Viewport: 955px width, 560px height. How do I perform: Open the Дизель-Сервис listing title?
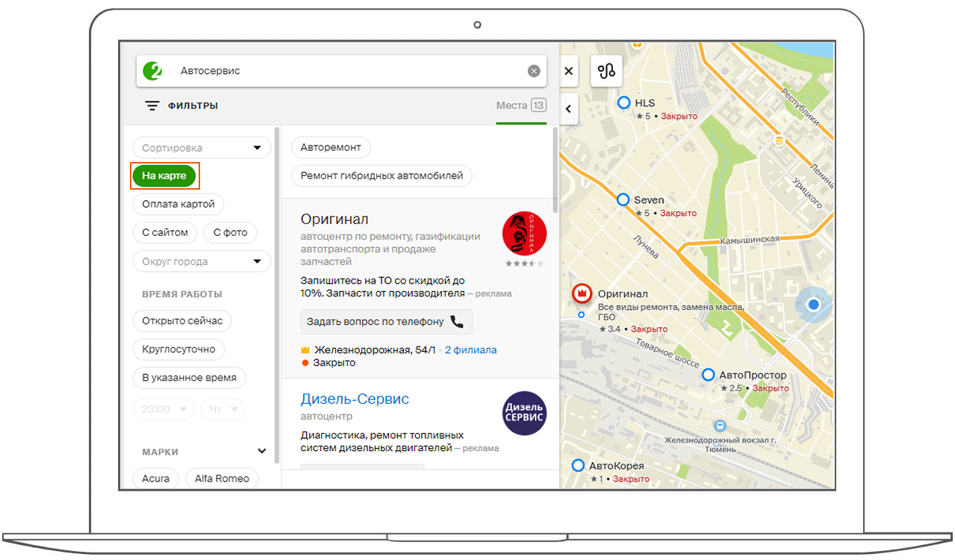[x=355, y=399]
